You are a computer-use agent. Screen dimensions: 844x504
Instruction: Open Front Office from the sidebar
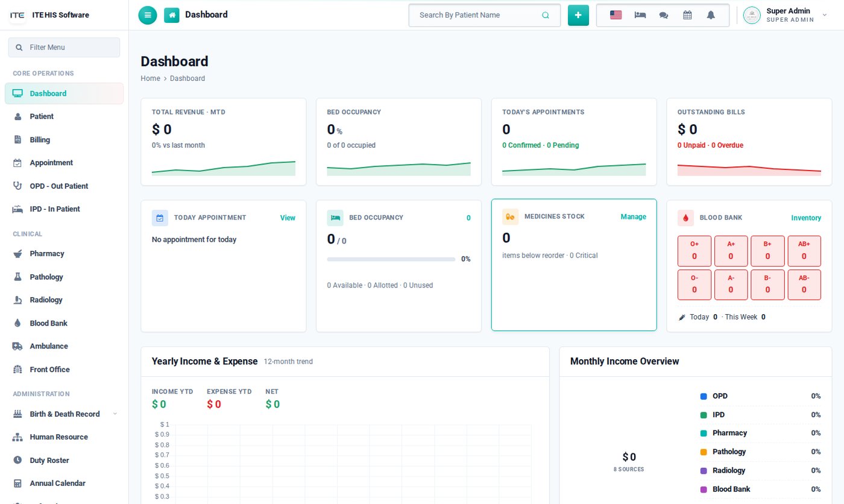(64, 370)
